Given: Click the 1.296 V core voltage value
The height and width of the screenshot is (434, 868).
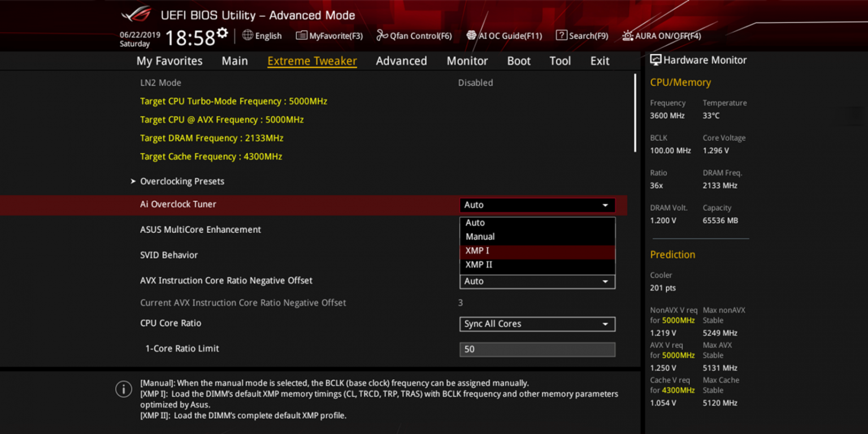Looking at the screenshot, I should (715, 151).
